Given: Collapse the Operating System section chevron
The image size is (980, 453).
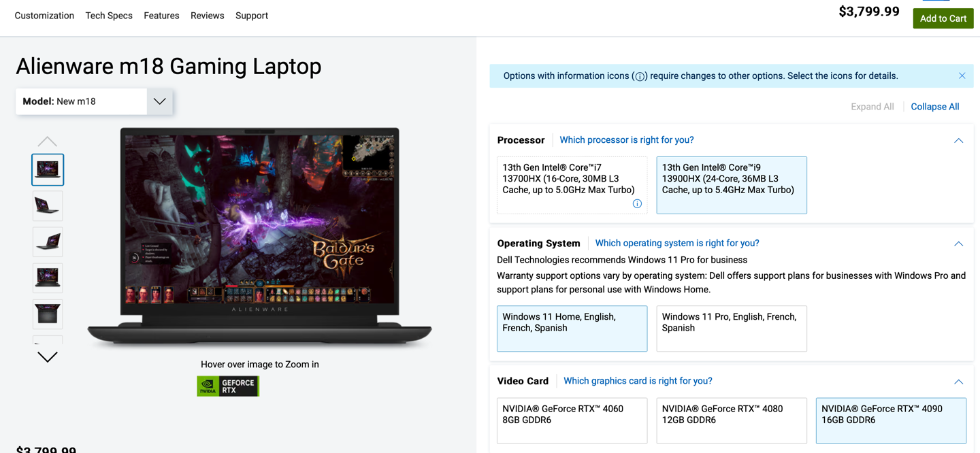Looking at the screenshot, I should (958, 244).
